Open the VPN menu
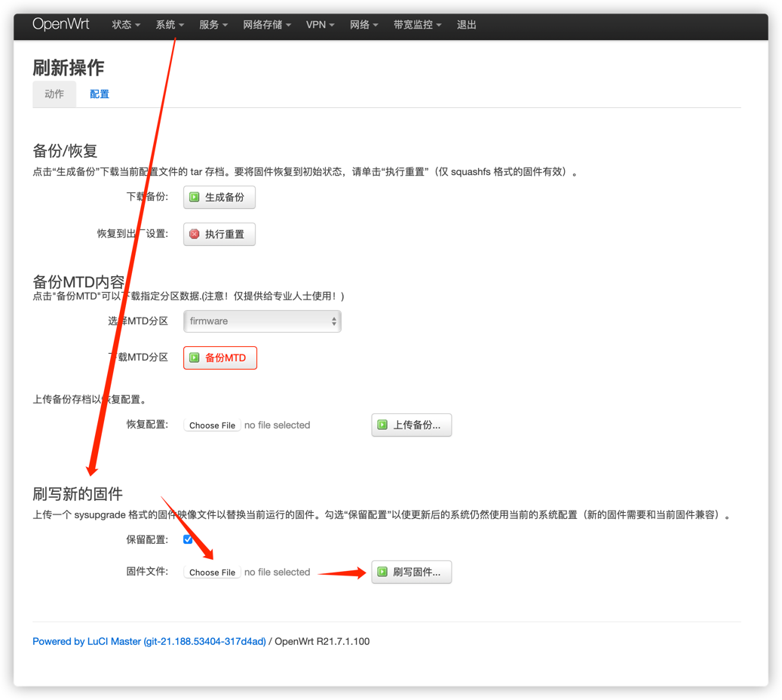The image size is (782, 700). pyautogui.click(x=320, y=25)
